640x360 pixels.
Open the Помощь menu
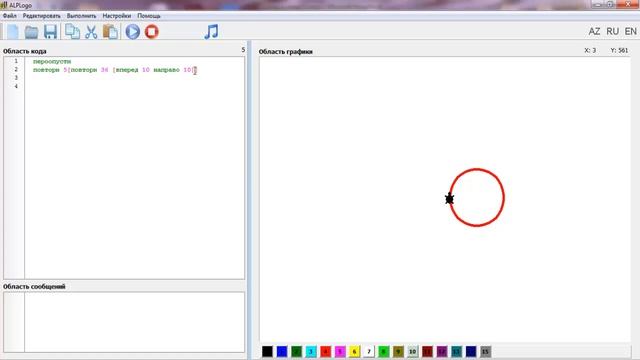[149, 16]
